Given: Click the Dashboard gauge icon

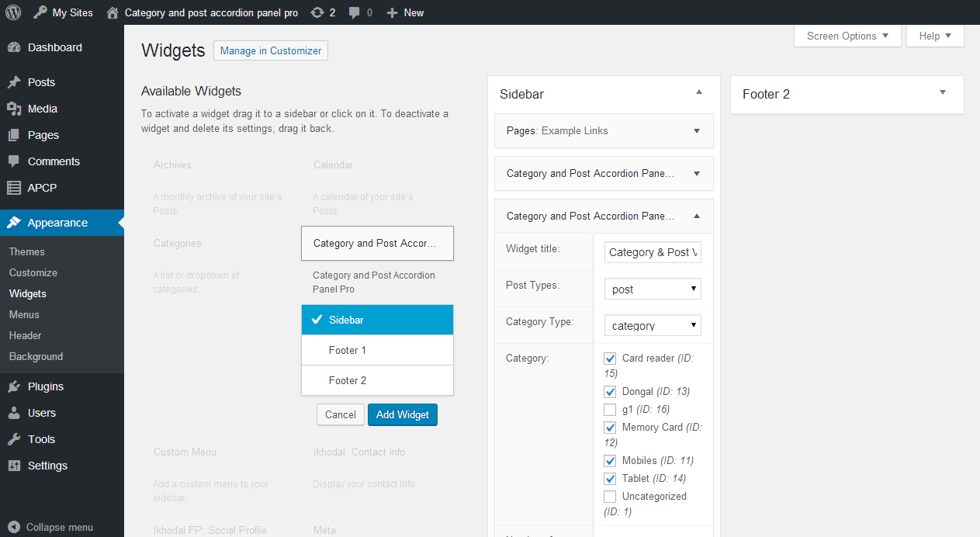Looking at the screenshot, I should coord(14,47).
